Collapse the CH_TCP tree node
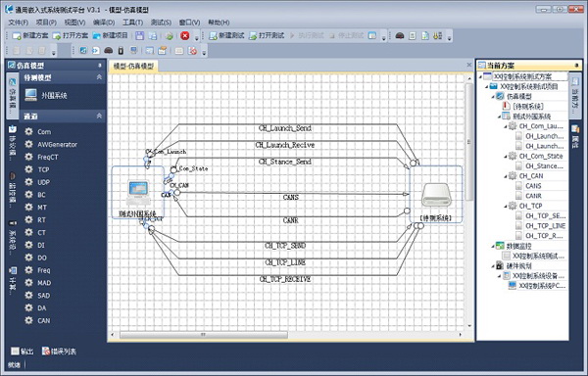 click(506, 206)
